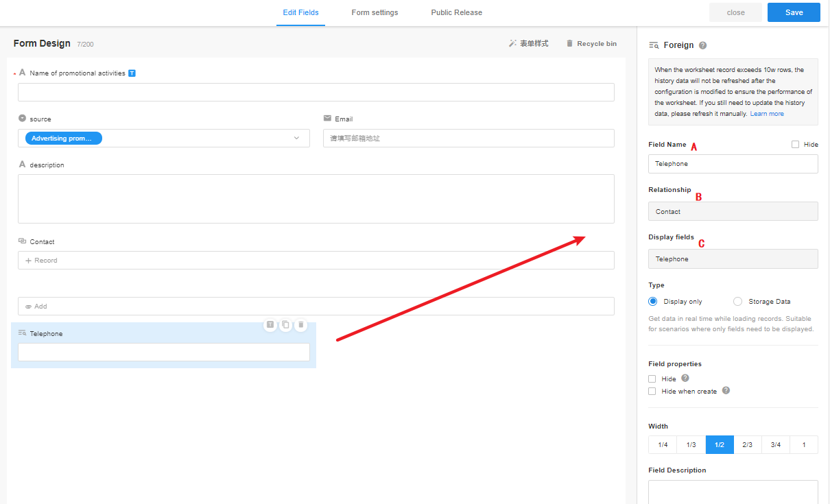Click the copy icon above Telephone field
830x504 pixels.
click(x=285, y=325)
